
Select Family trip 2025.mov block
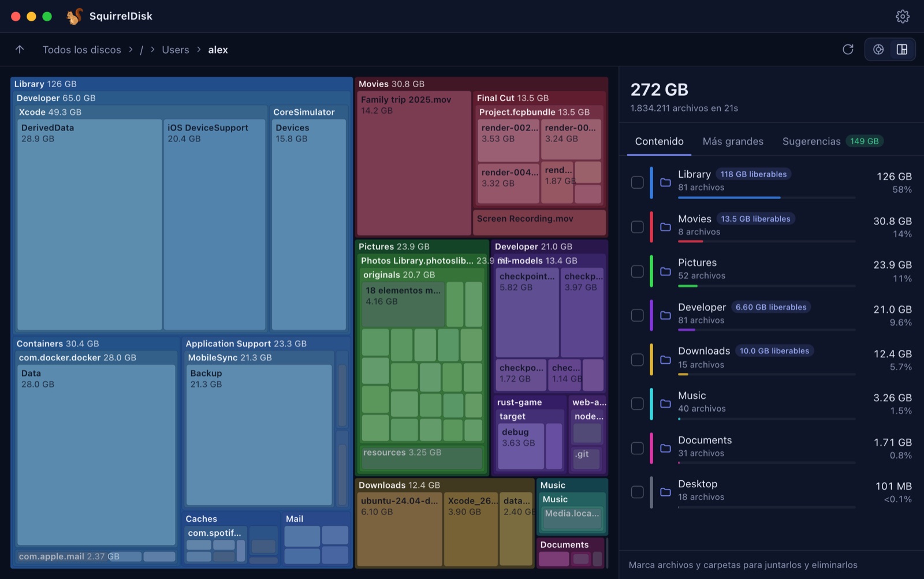[x=414, y=163]
